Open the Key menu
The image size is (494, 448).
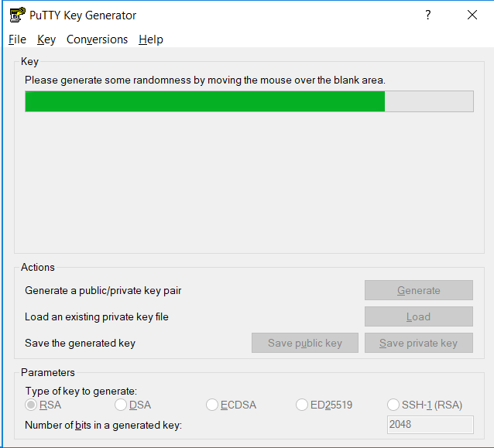coord(46,39)
